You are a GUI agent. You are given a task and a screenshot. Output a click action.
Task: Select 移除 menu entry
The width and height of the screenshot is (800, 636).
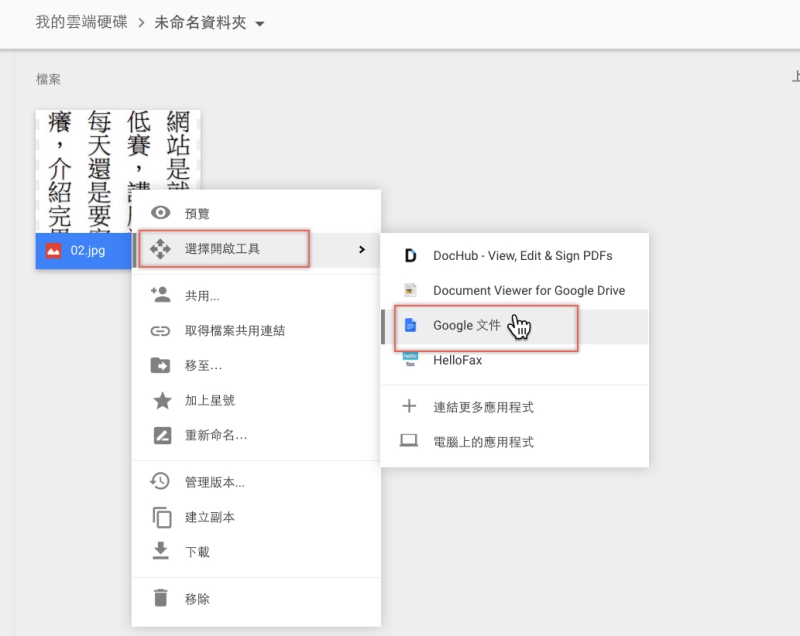(256, 599)
